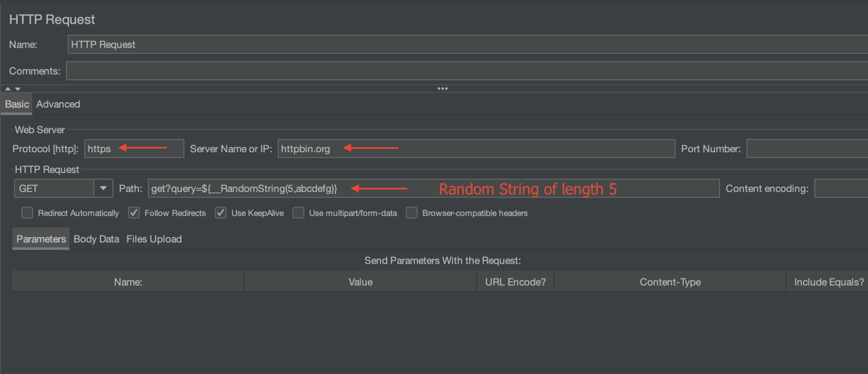The image size is (868, 374).
Task: Switch to the Advanced tab
Action: pos(58,104)
